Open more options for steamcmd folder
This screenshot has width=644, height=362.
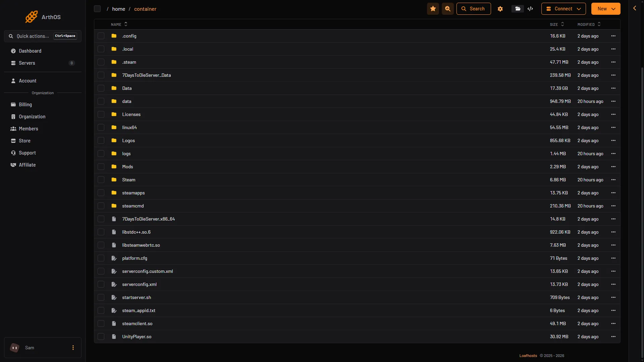coord(613,206)
